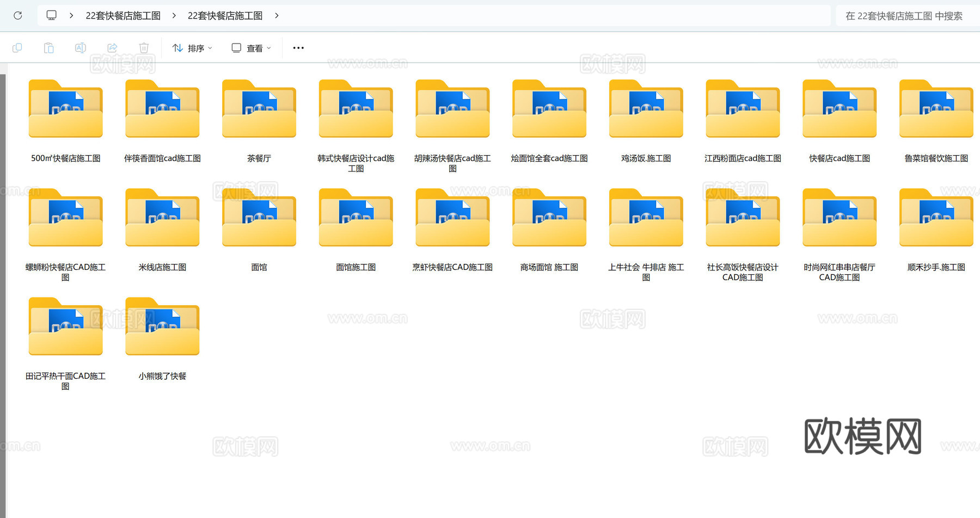Viewport: 980px width, 518px height.
Task: Select the 米线店施工图 folder icon
Action: pyautogui.click(x=162, y=218)
